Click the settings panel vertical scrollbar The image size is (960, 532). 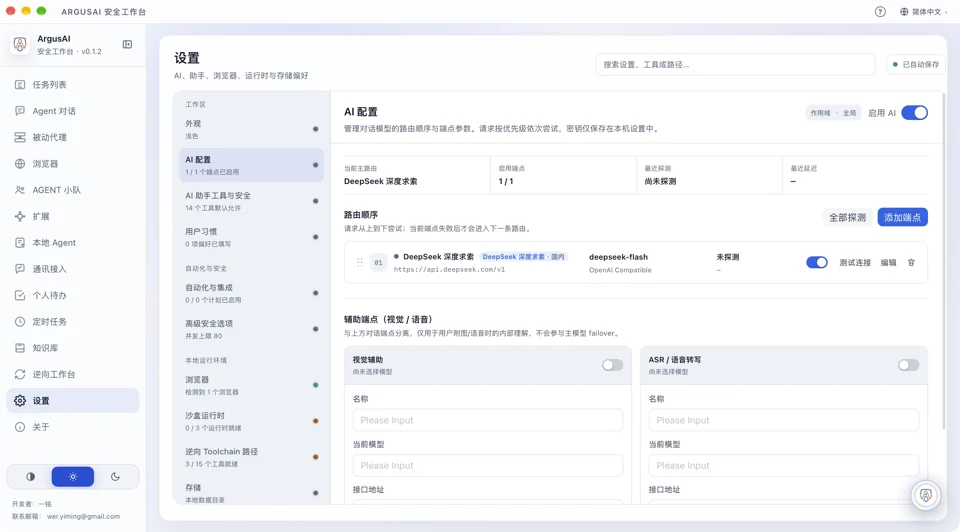pos(943,260)
